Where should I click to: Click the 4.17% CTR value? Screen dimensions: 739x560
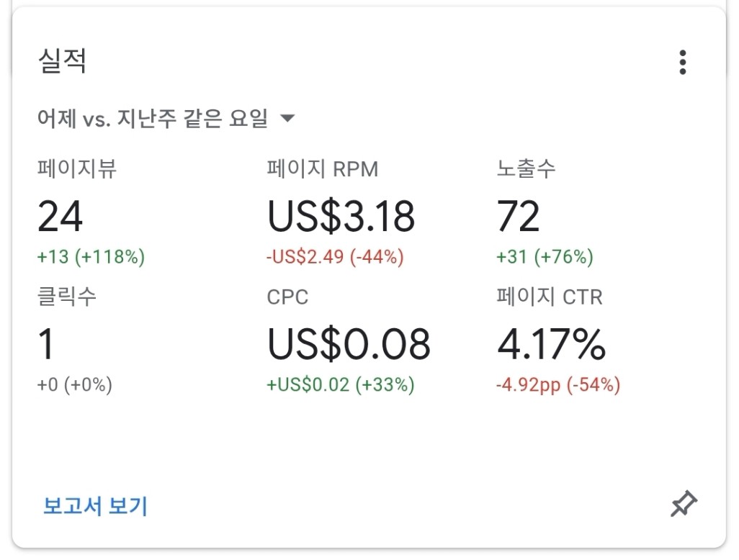(x=552, y=344)
